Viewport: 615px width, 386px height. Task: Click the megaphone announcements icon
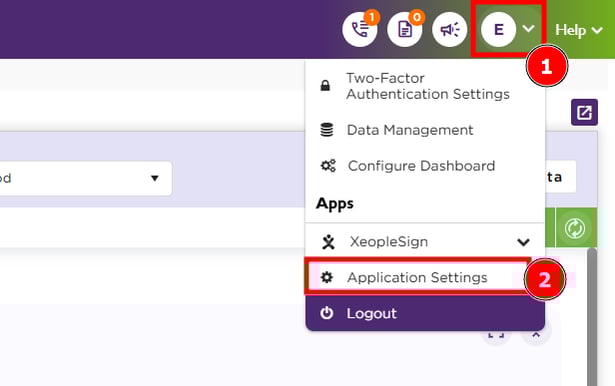(449, 29)
